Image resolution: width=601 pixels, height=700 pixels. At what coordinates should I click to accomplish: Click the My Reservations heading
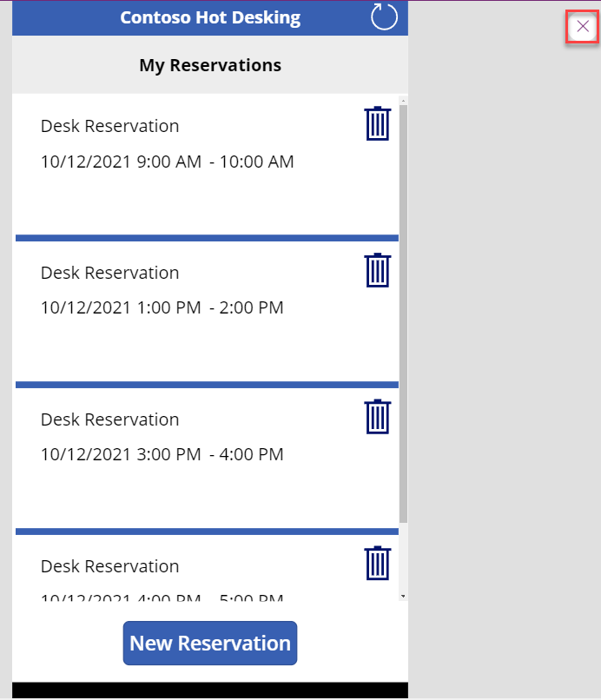tap(209, 64)
